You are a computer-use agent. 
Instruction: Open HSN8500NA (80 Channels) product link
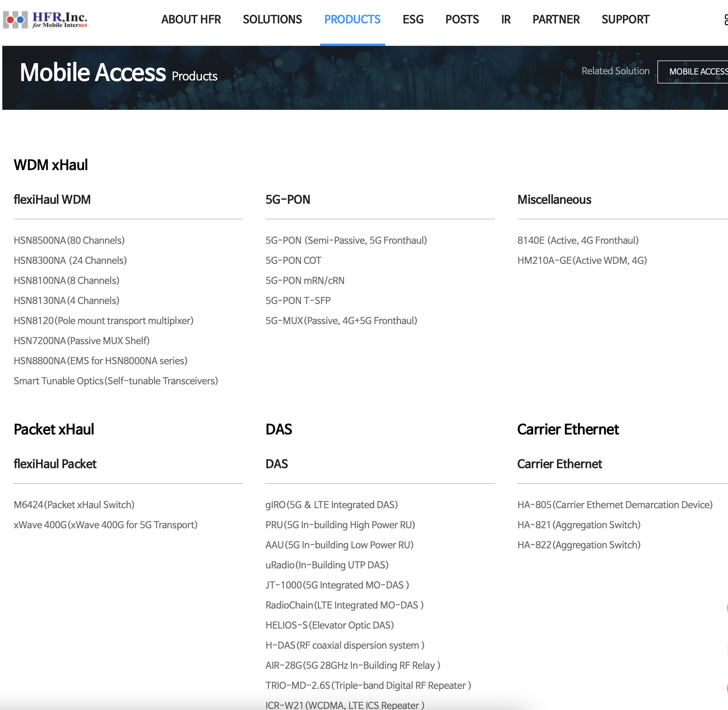[69, 241]
